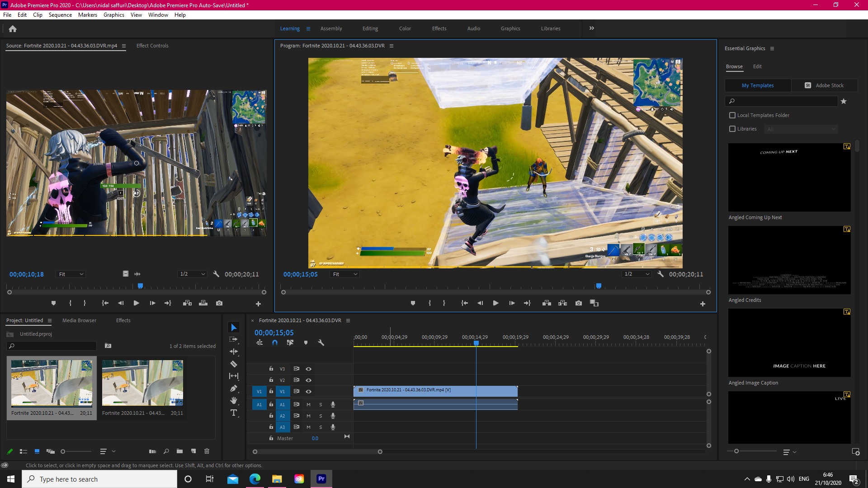
Task: Open the Fit zoom dropdown in Program Monitor
Action: (x=344, y=274)
